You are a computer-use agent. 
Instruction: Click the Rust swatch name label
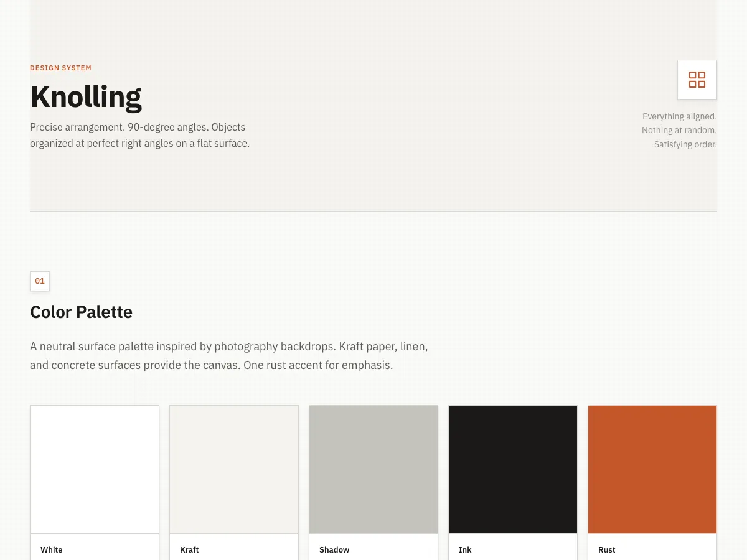coord(606,549)
